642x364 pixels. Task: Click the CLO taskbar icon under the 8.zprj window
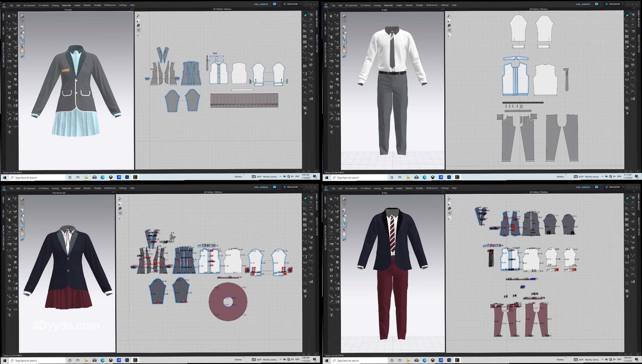[457, 360]
